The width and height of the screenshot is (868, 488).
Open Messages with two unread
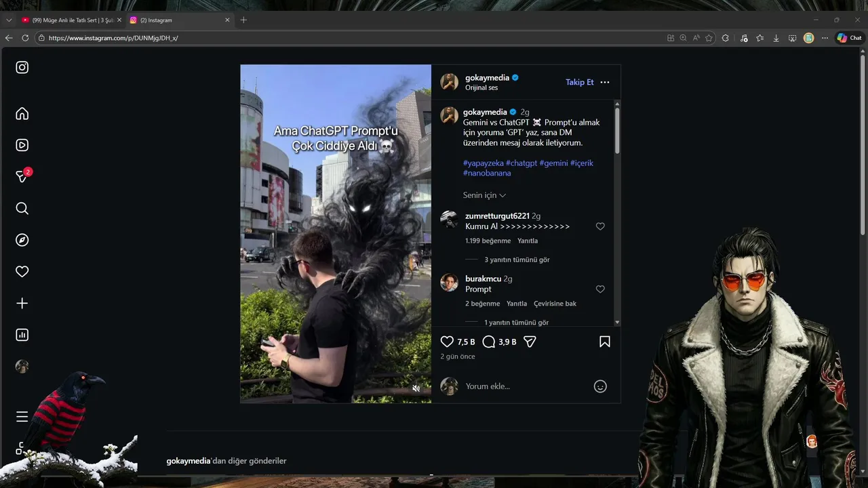click(x=22, y=176)
